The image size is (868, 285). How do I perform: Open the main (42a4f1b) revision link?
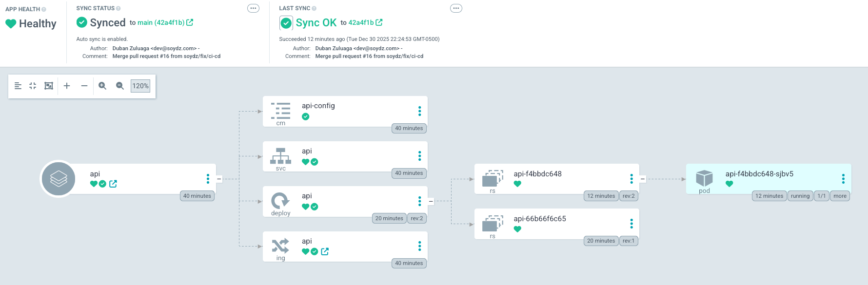[x=165, y=22]
